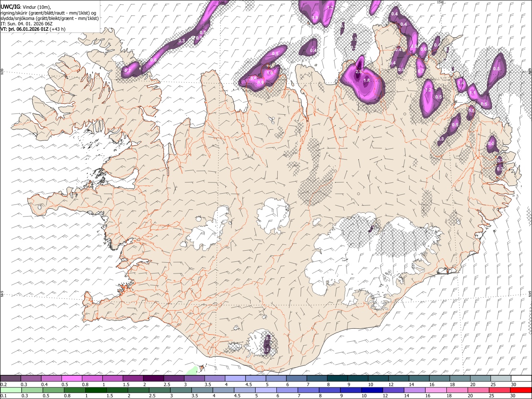Click the '1.8' snowfall value label
The image size is (532, 399).
[x=367, y=80]
